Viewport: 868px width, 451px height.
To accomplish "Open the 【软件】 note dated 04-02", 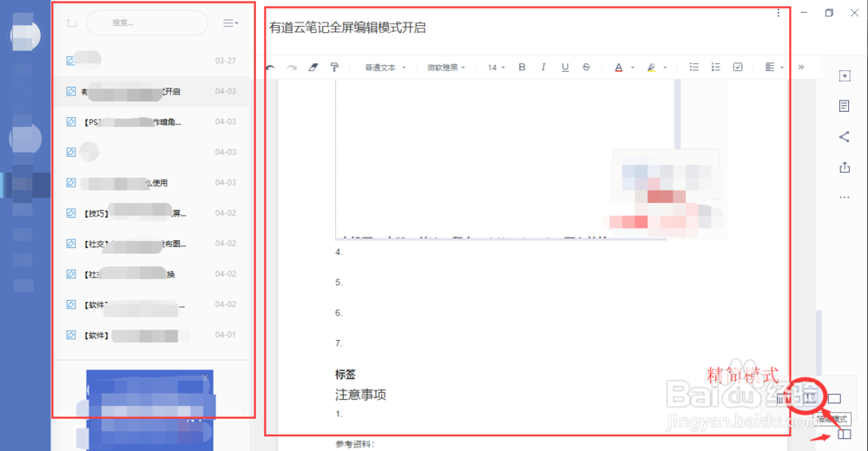I will 150,304.
